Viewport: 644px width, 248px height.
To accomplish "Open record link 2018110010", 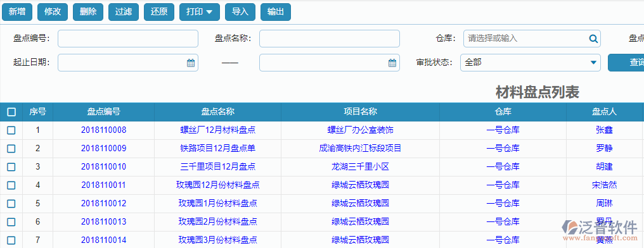I will pyautogui.click(x=103, y=167).
